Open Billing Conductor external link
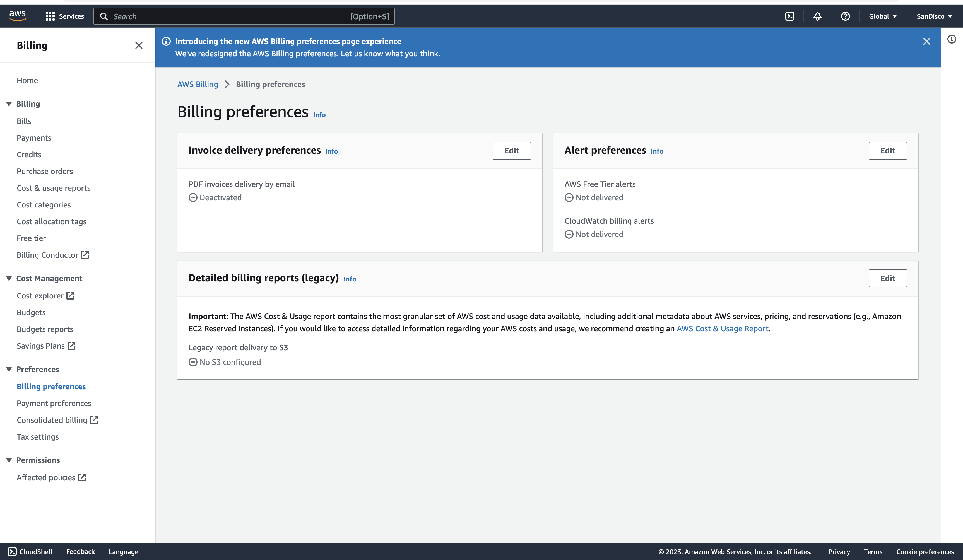The height and width of the screenshot is (560, 963). coord(52,255)
